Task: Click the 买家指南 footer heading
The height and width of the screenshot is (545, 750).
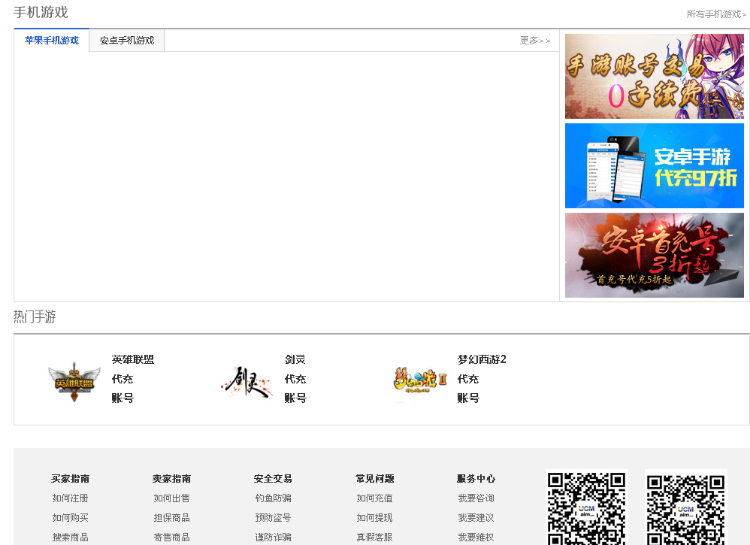Action: tap(70, 478)
